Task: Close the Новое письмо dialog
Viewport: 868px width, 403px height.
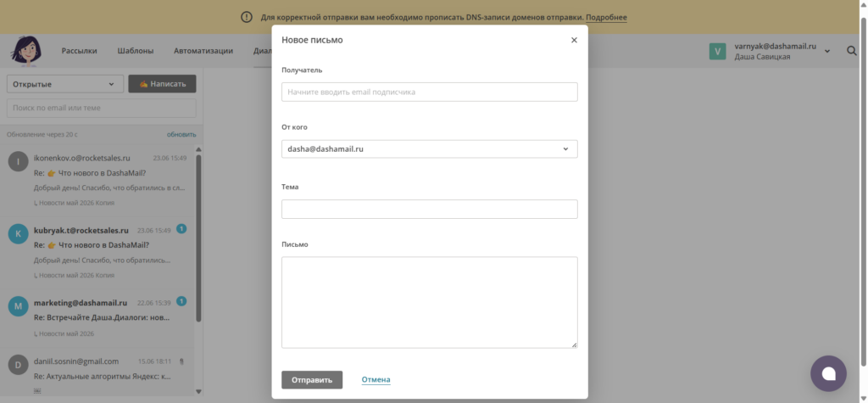Action: point(574,40)
